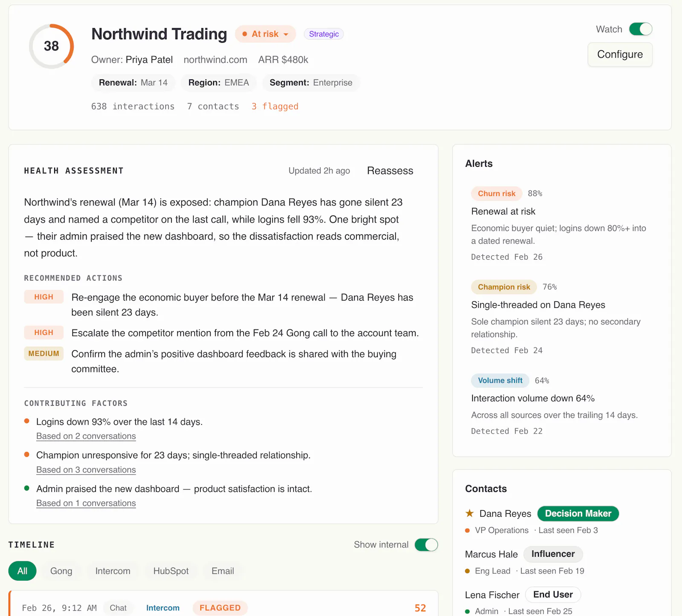Open Marcus Hale contact
The height and width of the screenshot is (616, 682).
(x=491, y=554)
